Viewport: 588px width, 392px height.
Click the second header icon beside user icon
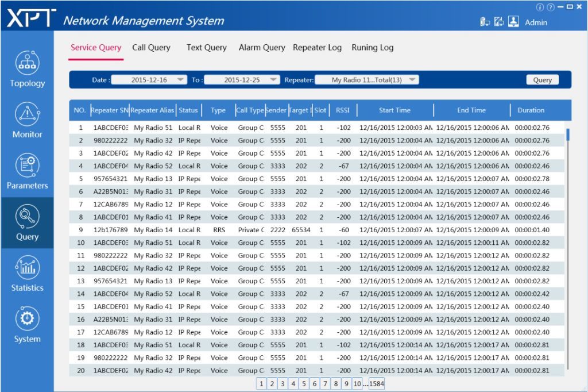[499, 22]
